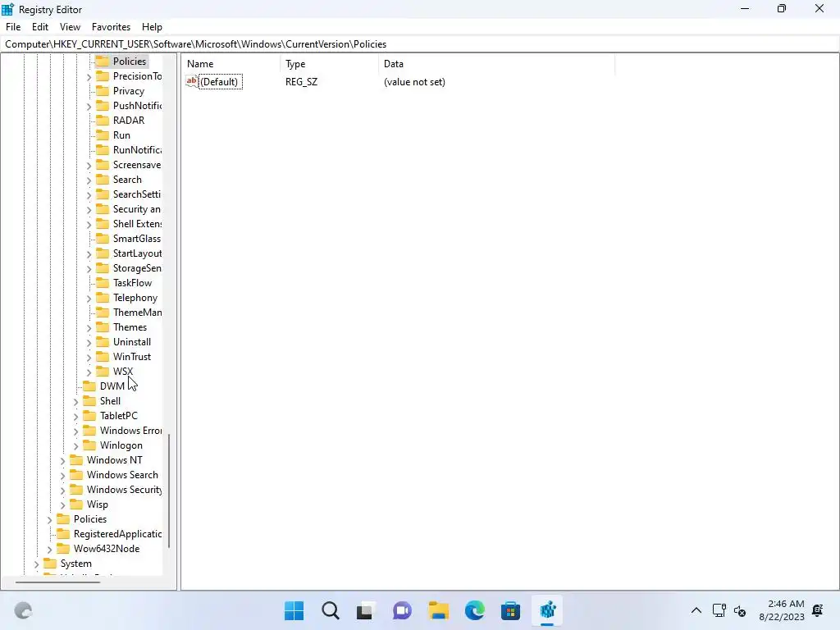Click the Registry Editor taskbar icon

547,610
